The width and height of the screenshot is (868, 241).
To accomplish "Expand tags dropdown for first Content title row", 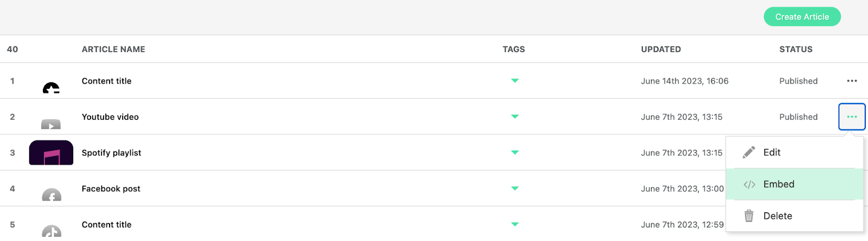I will click(515, 81).
